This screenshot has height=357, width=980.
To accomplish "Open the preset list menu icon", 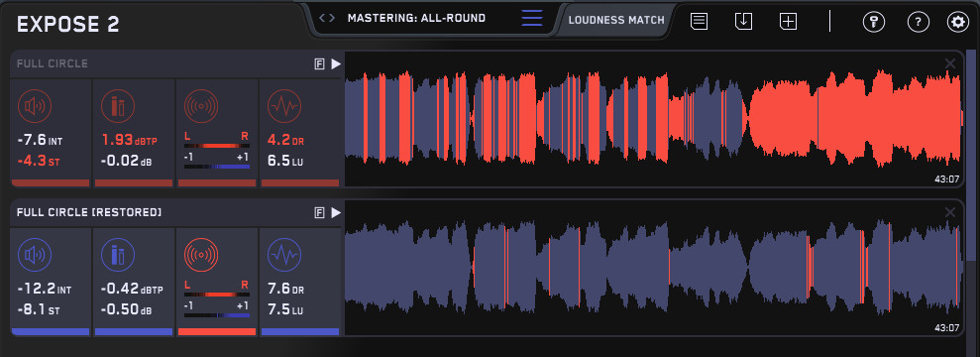I will pyautogui.click(x=532, y=18).
